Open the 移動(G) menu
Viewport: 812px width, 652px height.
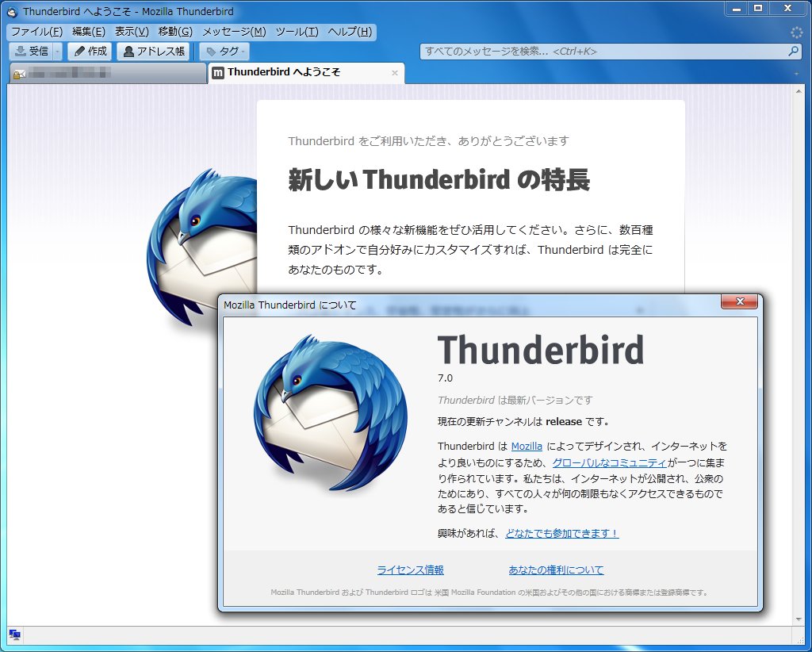175,32
